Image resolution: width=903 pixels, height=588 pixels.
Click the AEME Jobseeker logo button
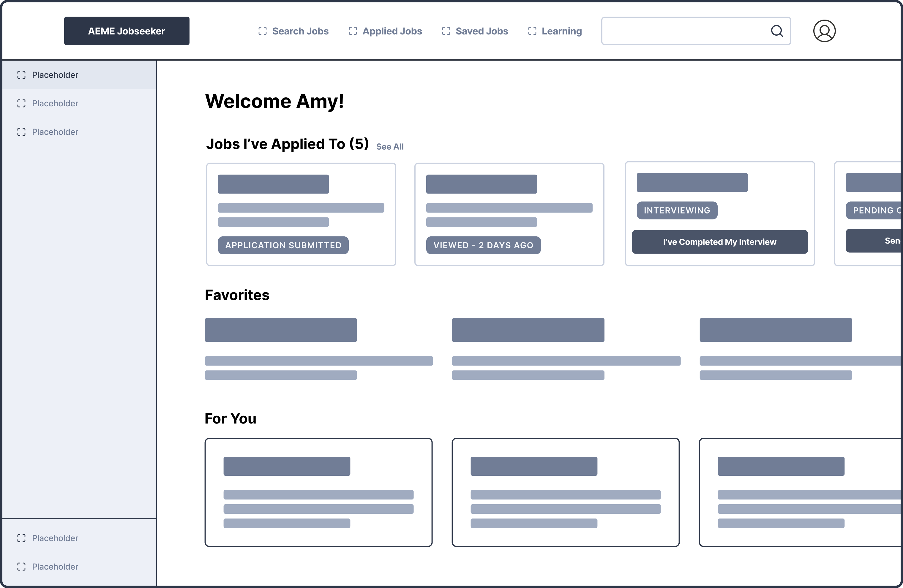coord(126,31)
